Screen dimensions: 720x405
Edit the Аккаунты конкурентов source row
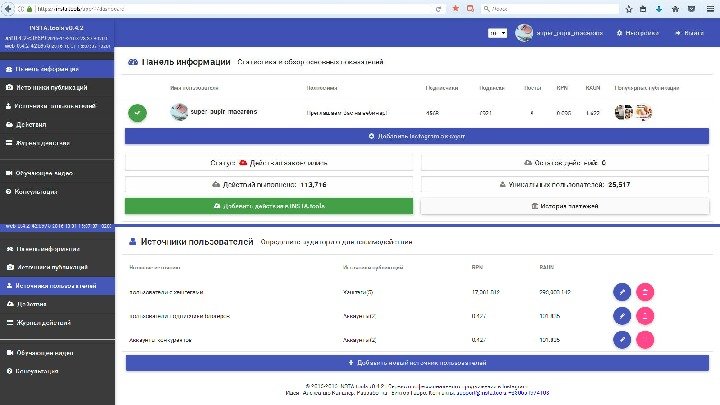click(x=622, y=340)
